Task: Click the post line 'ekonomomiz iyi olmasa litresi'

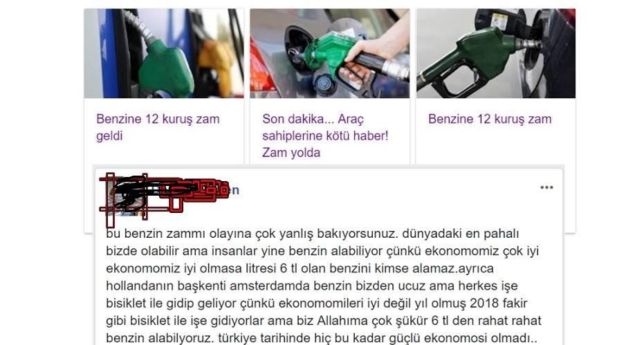Action: coord(300,269)
